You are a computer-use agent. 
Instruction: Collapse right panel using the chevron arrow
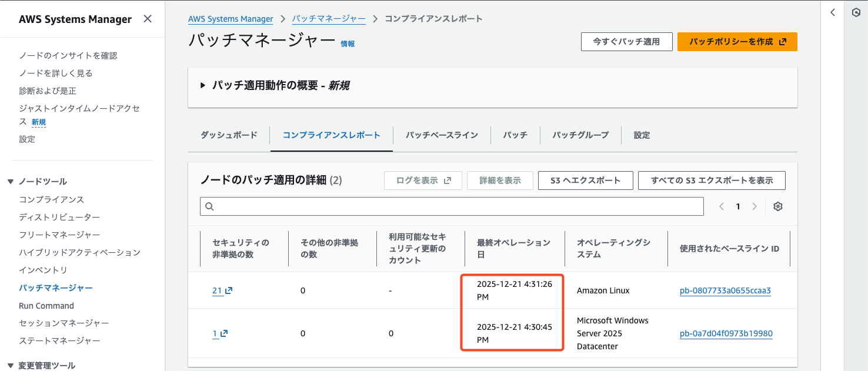tap(833, 12)
